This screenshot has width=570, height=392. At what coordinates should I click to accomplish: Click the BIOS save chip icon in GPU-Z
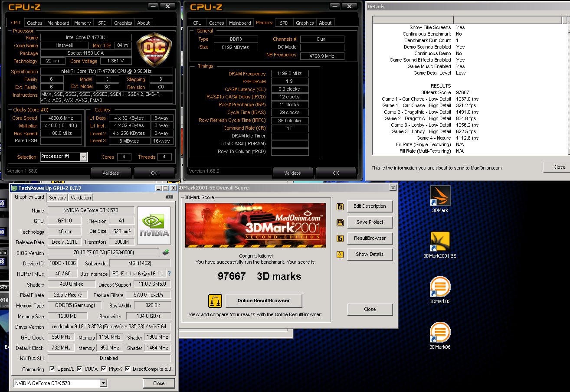(x=166, y=252)
